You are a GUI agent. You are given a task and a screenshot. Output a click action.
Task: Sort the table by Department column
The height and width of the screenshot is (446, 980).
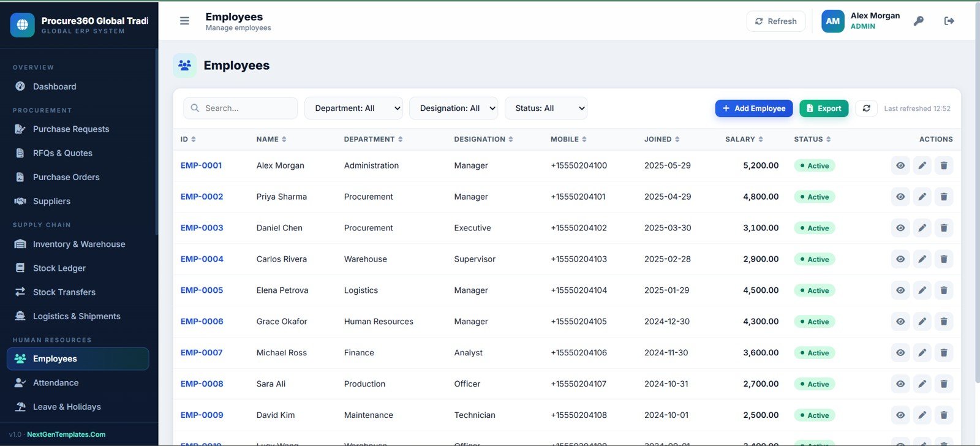(373, 140)
